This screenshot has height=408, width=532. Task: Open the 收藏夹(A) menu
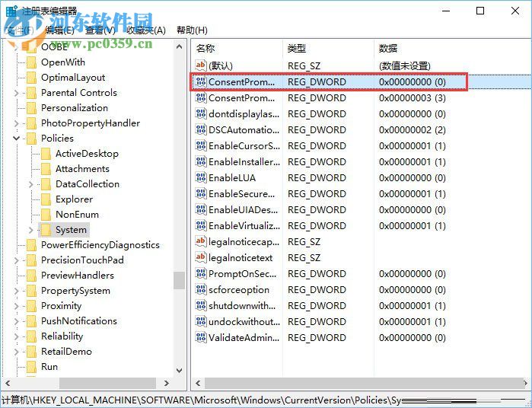pos(146,30)
